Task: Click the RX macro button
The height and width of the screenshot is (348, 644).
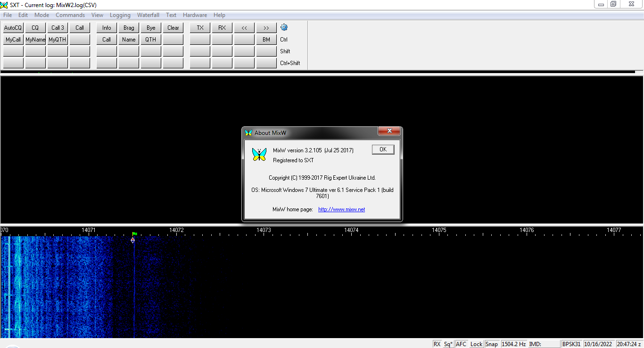Action: (222, 28)
